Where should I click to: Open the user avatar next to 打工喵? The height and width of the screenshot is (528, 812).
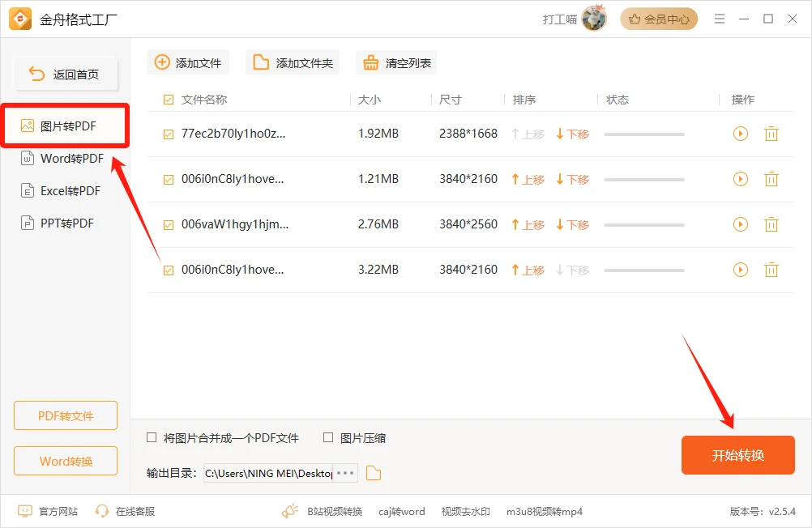click(x=594, y=19)
